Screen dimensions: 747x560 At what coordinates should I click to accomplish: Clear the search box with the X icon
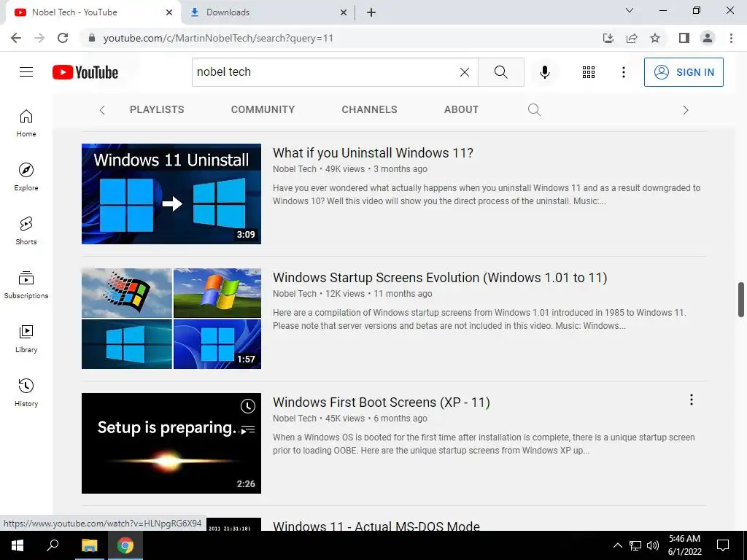coord(465,72)
